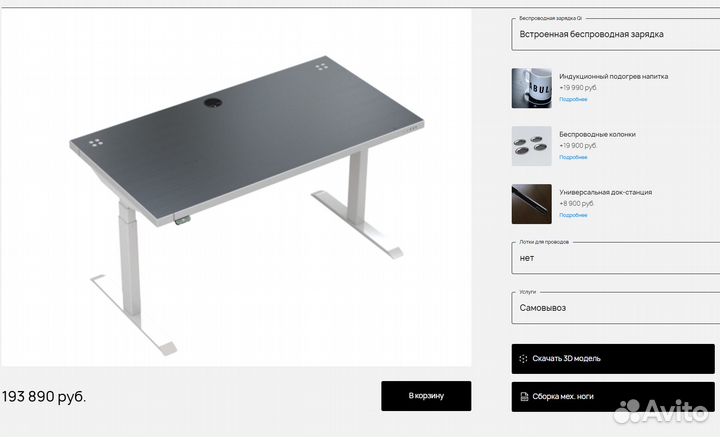This screenshot has width=720, height=437.
Task: Open Подробнее link under wireless speakers
Action: tap(573, 157)
